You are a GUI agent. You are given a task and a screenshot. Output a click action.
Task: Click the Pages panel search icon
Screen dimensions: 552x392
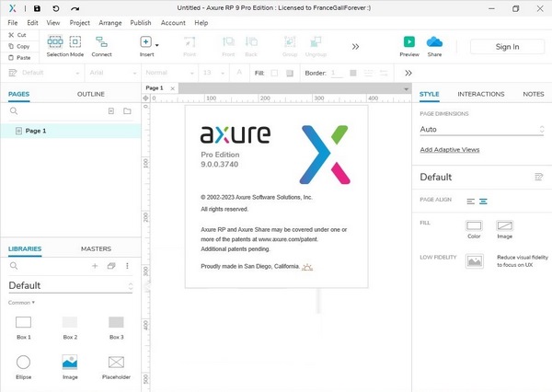pyautogui.click(x=14, y=111)
